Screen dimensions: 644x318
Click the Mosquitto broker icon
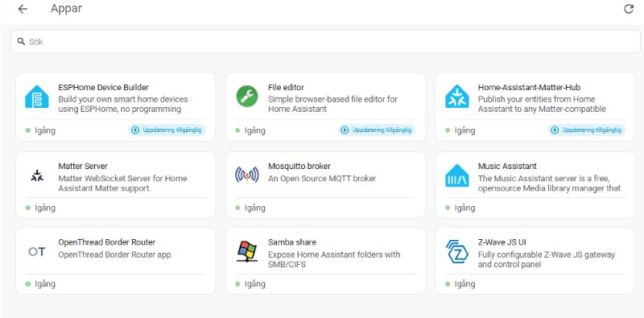(247, 175)
